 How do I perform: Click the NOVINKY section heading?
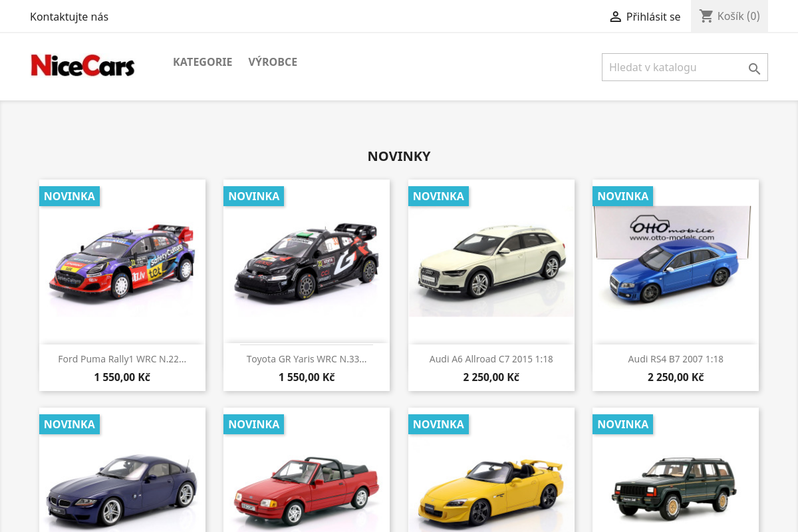coord(399,156)
